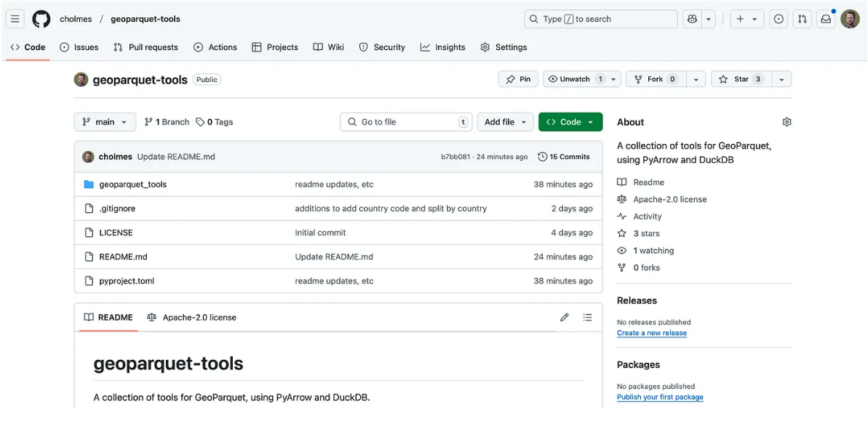The height and width of the screenshot is (423, 868).
Task: Open README outline list icon
Action: (587, 318)
